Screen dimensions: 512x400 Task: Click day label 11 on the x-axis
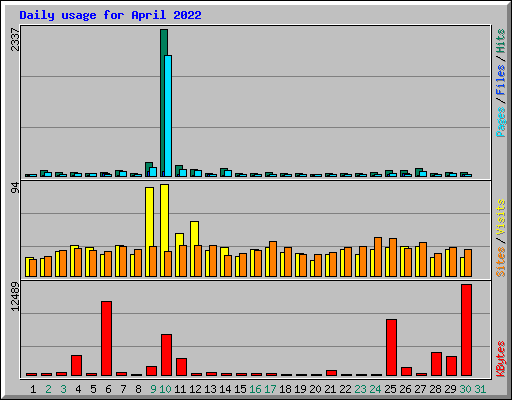(180, 389)
